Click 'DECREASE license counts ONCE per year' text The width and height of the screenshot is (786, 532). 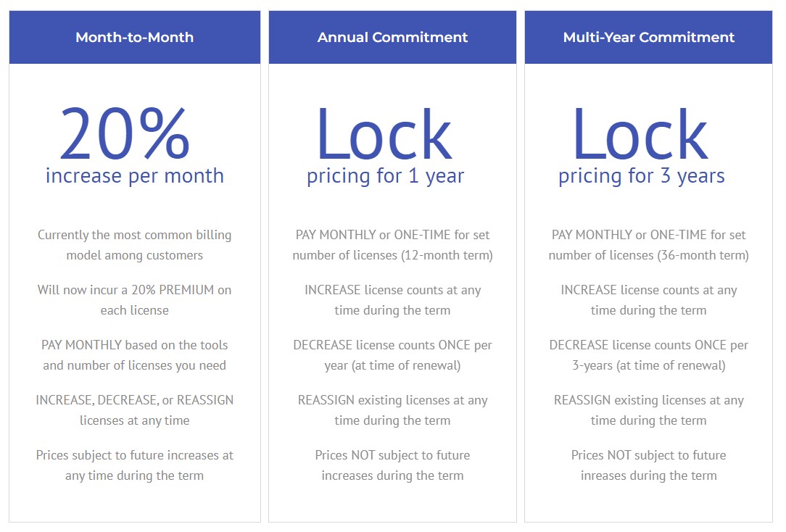(x=392, y=355)
